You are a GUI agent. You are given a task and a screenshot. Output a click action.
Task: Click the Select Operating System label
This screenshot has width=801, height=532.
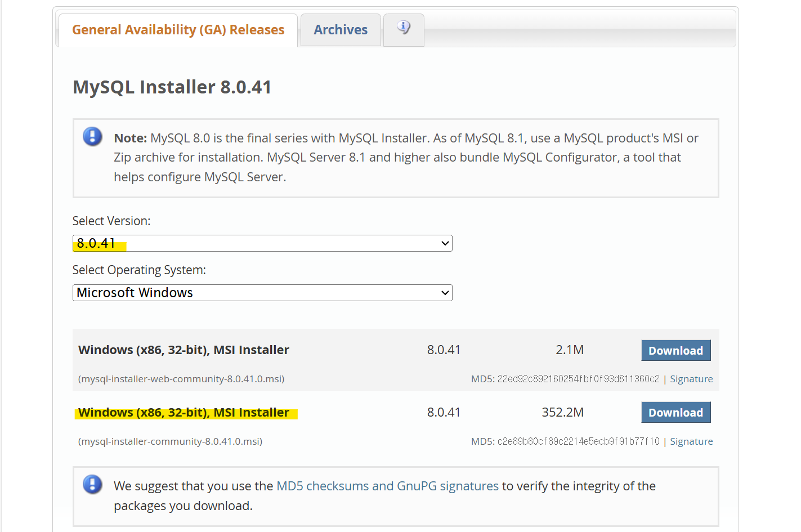[139, 270]
